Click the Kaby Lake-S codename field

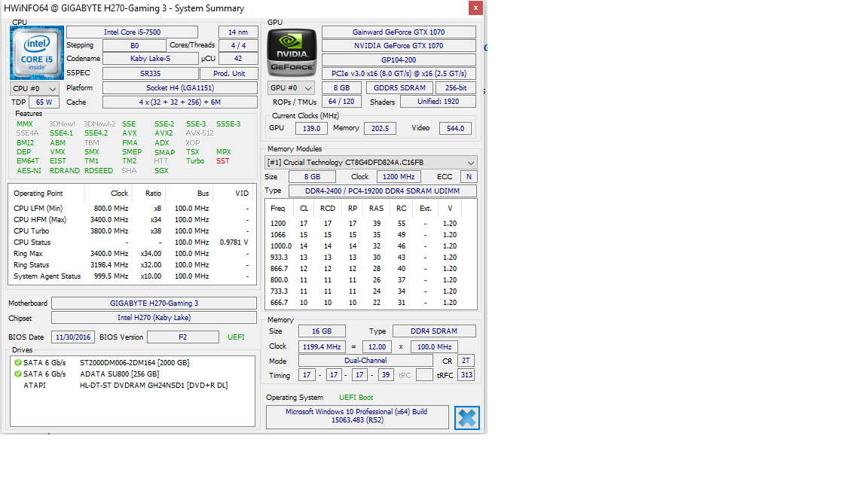coord(150,58)
